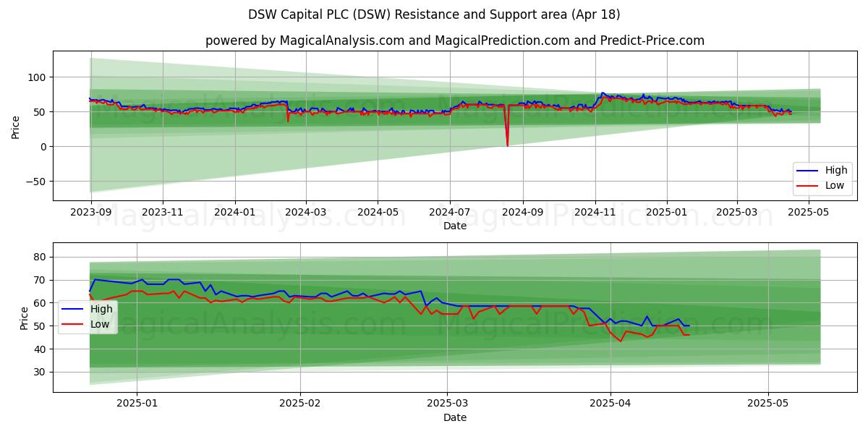This screenshot has width=868, height=434.
Task: Click the '2025-05' tick label in top chart
Action: click(809, 213)
